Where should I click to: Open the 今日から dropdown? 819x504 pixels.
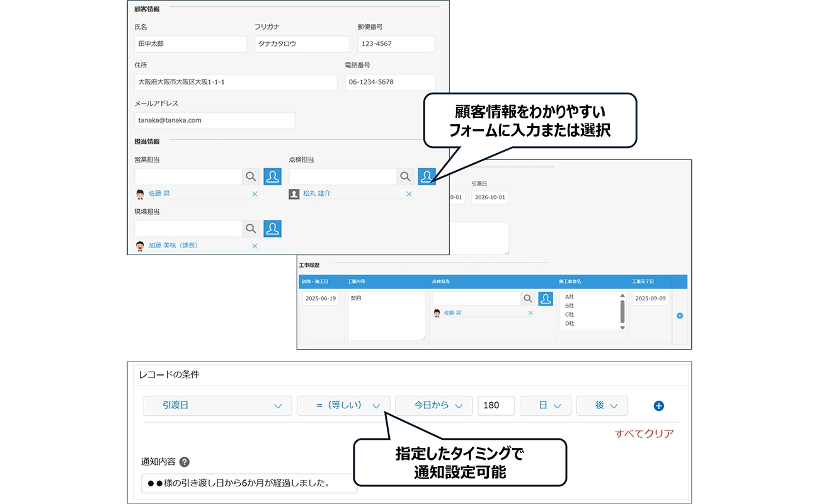pyautogui.click(x=433, y=406)
